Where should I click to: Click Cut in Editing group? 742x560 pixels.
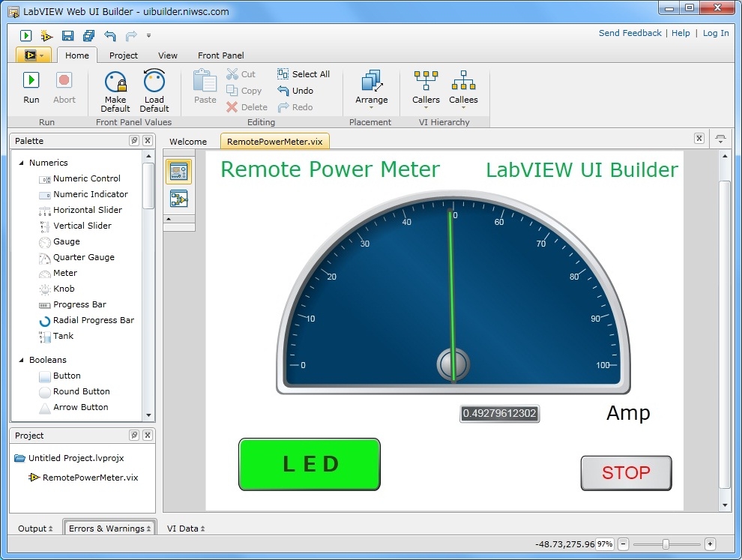[241, 74]
